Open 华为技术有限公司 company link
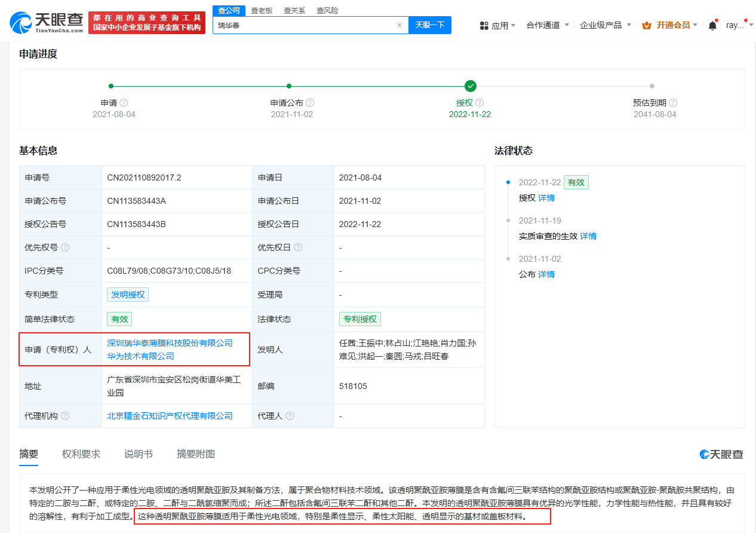Image resolution: width=756 pixels, height=533 pixels. (x=140, y=356)
